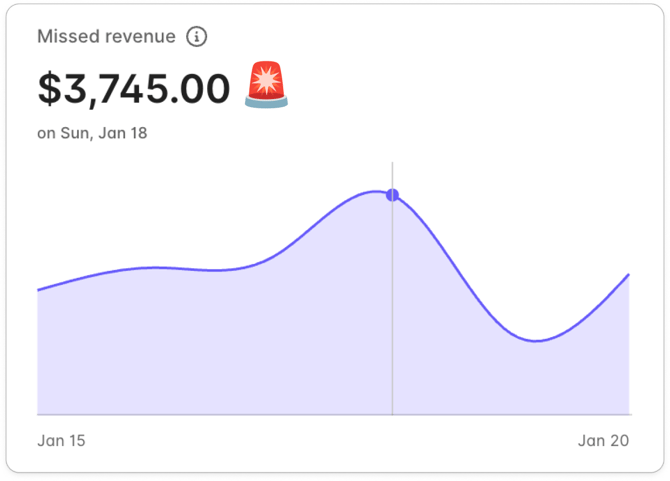
Task: Click the rightmost end of the chart line
Action: (x=628, y=274)
